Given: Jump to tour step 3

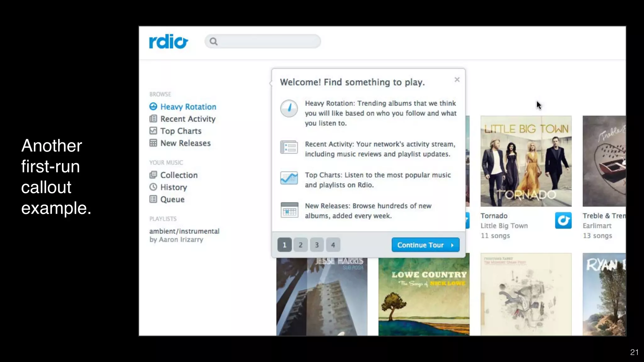Looking at the screenshot, I should point(317,245).
